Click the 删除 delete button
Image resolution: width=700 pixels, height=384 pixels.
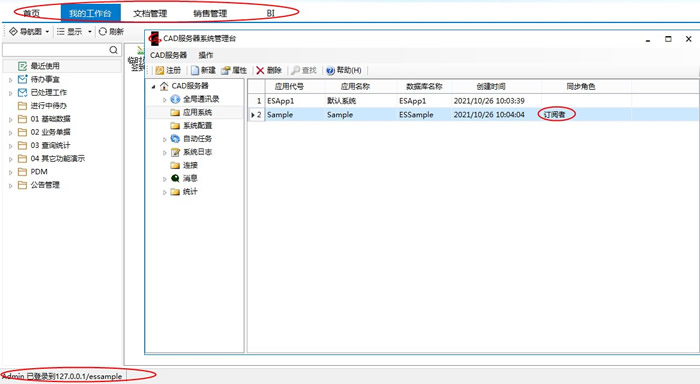269,70
